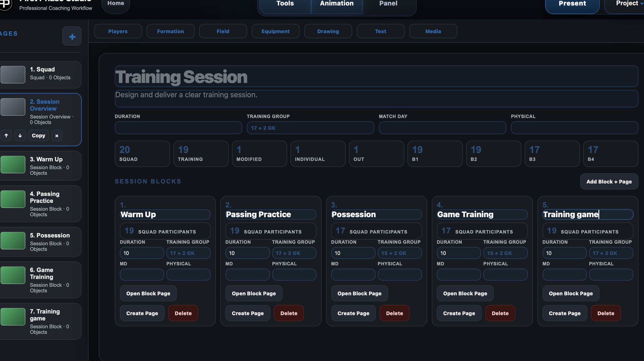Create Page for Training game block
This screenshot has height=361, width=644.
(564, 313)
